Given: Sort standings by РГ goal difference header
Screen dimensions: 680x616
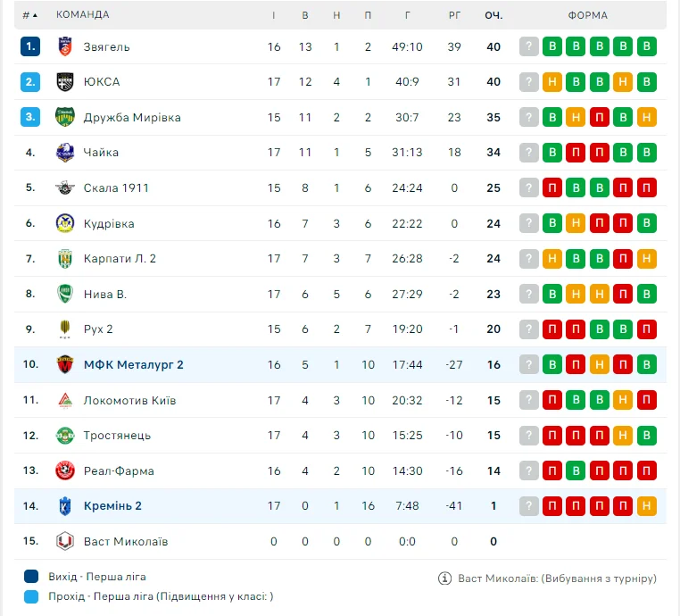Looking at the screenshot, I should (x=455, y=15).
